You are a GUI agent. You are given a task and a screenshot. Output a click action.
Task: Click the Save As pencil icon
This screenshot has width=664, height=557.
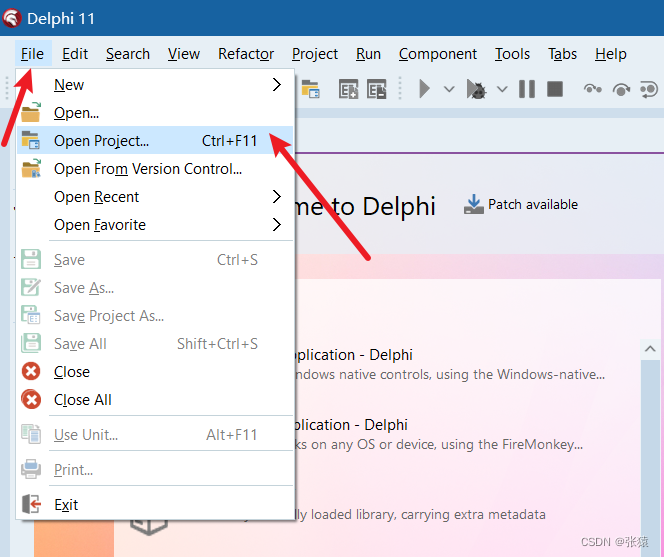[x=31, y=287]
